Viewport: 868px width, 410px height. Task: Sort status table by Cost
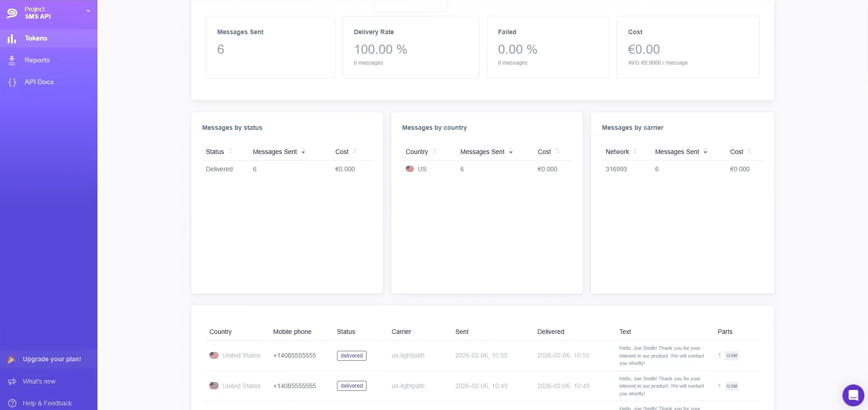pos(346,152)
